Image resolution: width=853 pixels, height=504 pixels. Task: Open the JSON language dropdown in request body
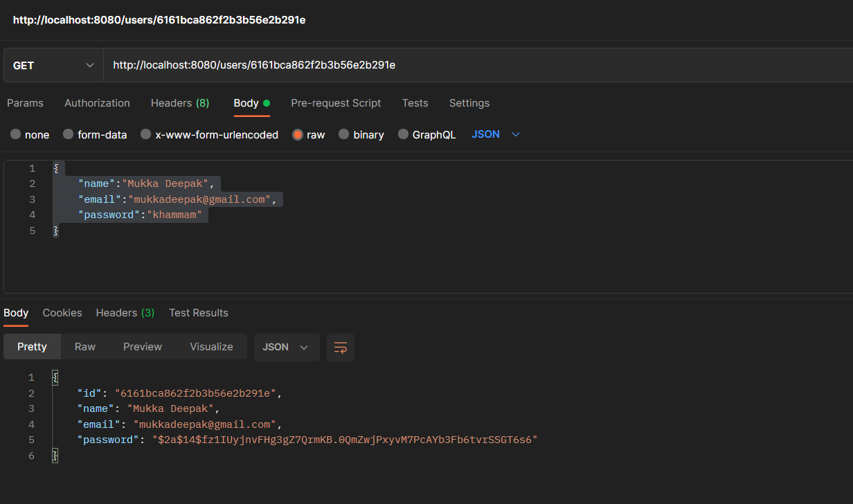point(494,134)
